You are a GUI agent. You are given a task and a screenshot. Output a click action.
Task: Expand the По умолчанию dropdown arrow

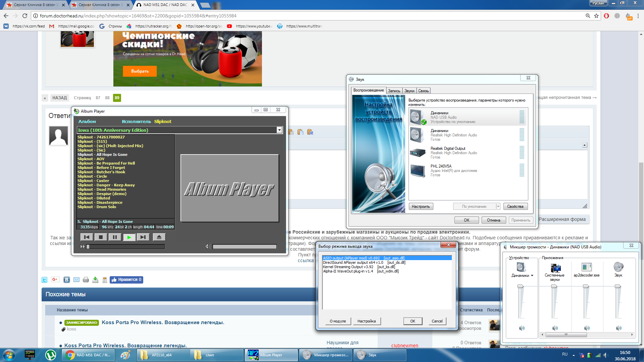498,206
